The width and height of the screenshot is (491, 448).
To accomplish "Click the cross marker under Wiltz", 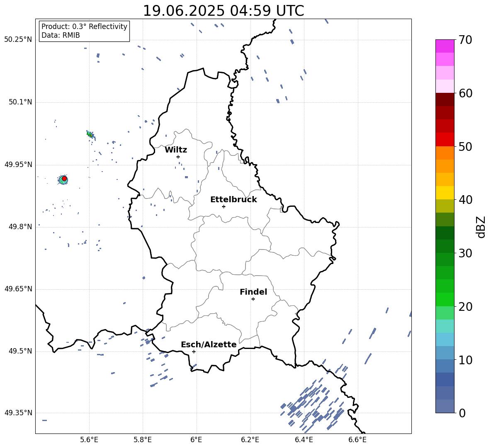I will (x=178, y=157).
